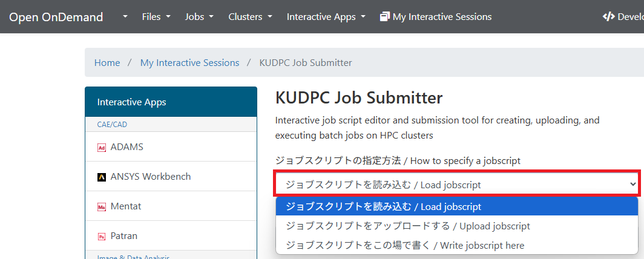Image resolution: width=644 pixels, height=259 pixels.
Task: Click the ANSYS Workbench logo icon
Action: point(102,177)
